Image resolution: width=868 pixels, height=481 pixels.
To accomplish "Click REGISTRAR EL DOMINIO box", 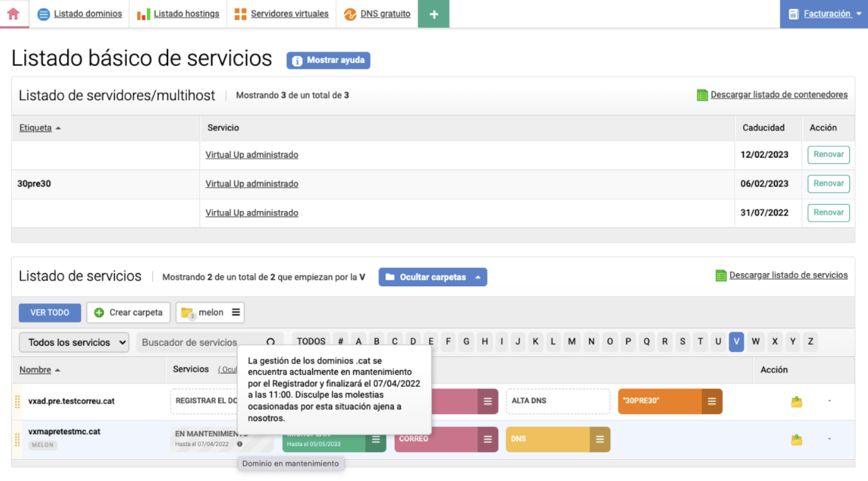I will pos(205,401).
